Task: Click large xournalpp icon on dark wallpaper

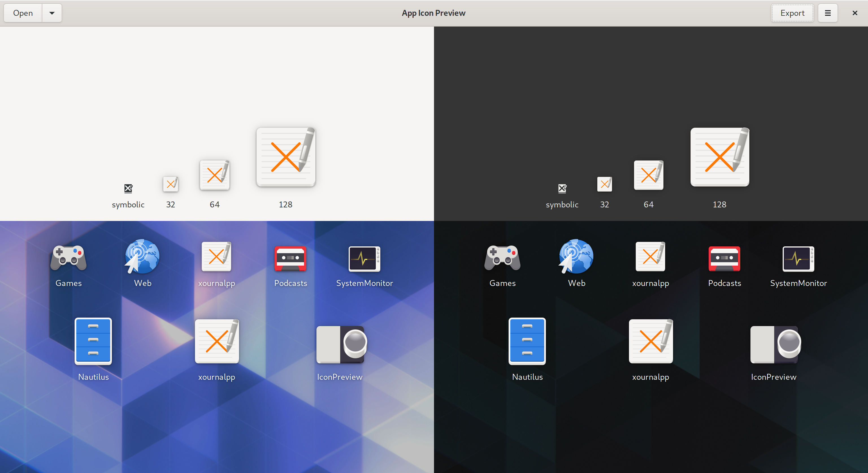Action: [651, 341]
